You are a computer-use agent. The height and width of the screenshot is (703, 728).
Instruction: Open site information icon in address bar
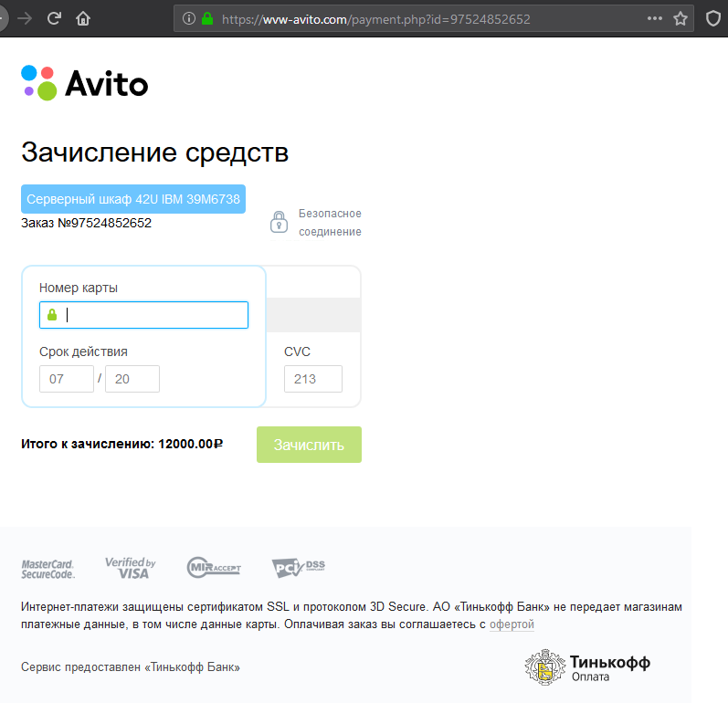(188, 18)
